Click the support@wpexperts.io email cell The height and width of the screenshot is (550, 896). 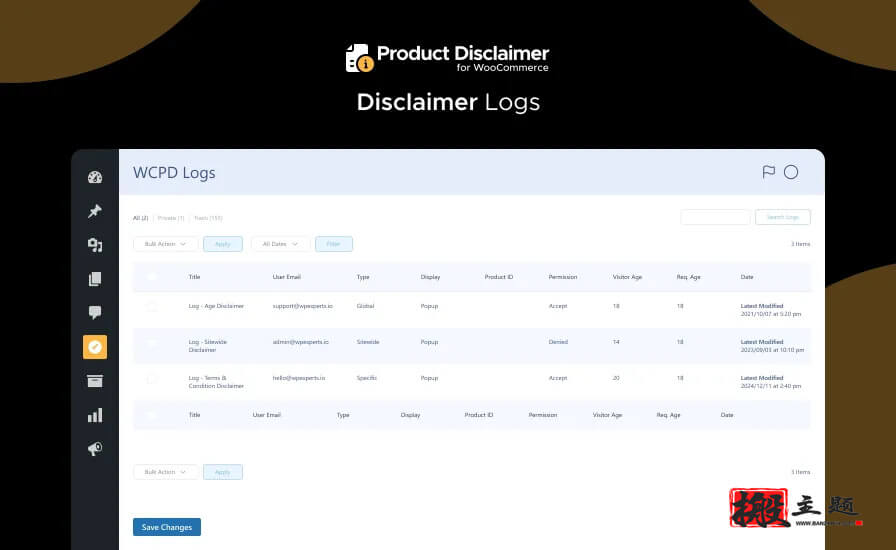pos(302,306)
